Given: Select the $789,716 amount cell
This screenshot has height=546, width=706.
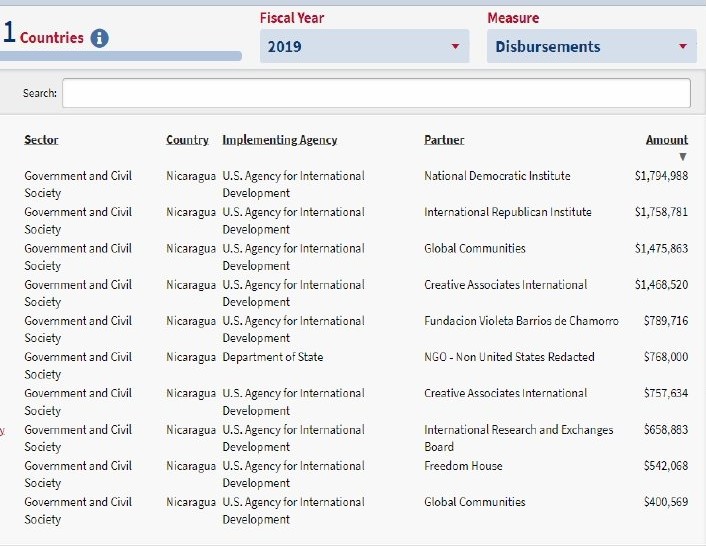Looking at the screenshot, I should (x=666, y=321).
